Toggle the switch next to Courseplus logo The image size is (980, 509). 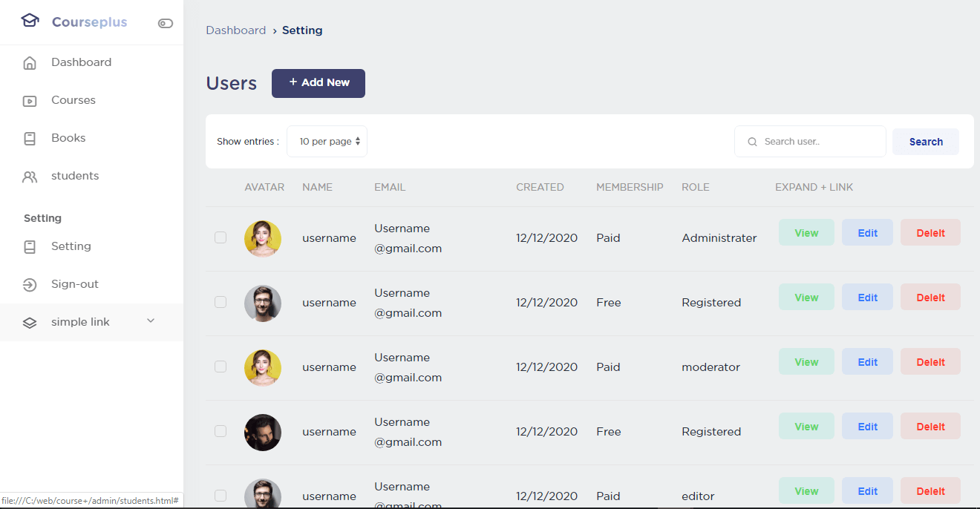coord(166,23)
